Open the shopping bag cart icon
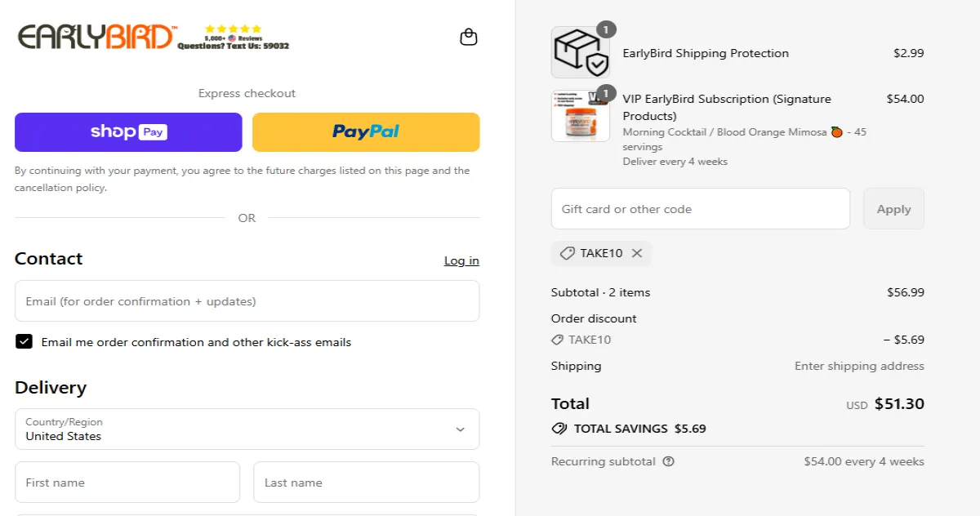980x516 pixels. pyautogui.click(x=469, y=36)
